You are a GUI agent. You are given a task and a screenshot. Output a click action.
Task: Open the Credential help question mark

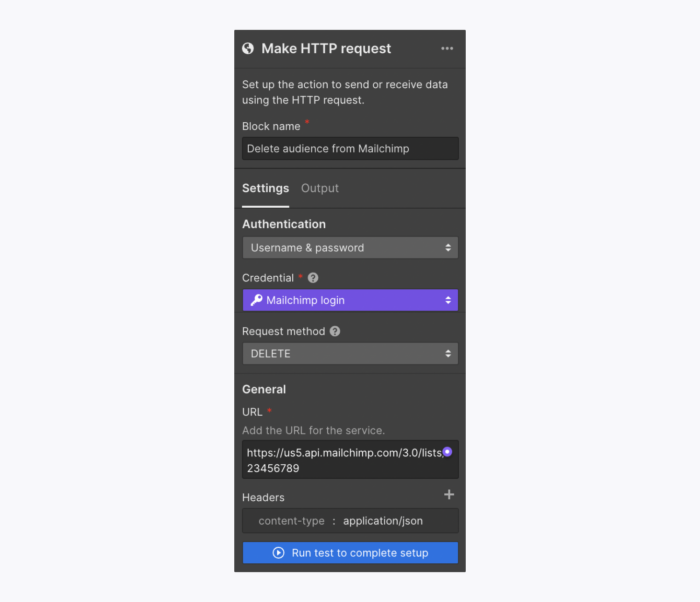pyautogui.click(x=313, y=278)
